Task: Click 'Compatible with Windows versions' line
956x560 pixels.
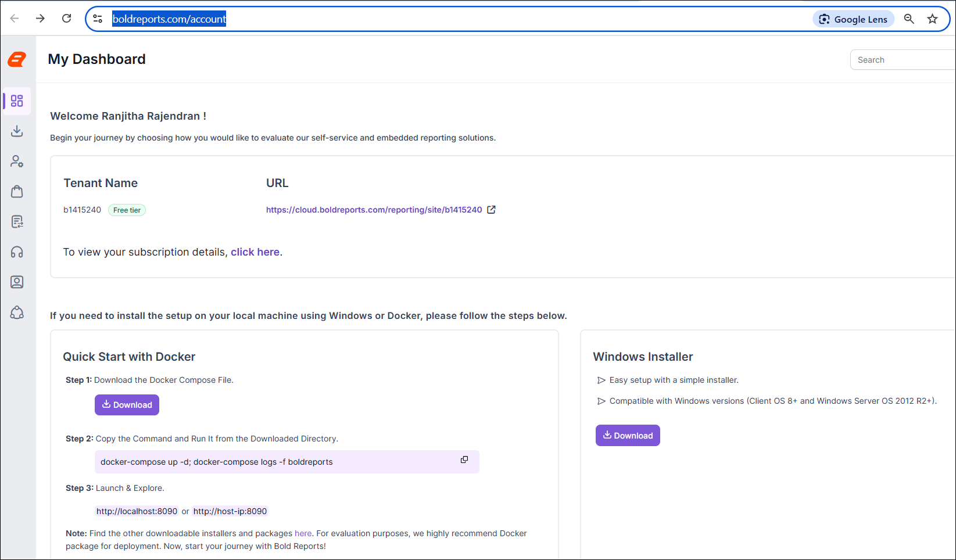Action: point(773,401)
